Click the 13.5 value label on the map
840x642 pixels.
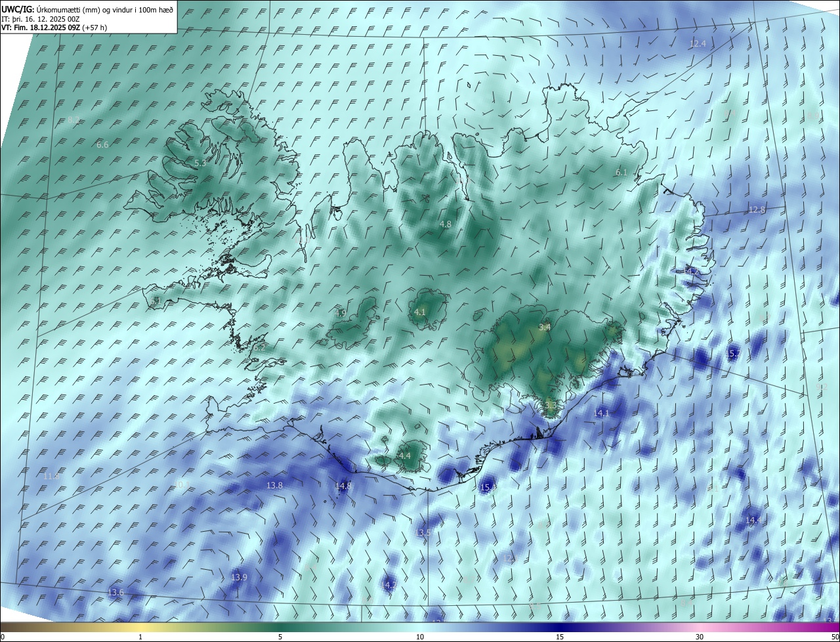[423, 532]
